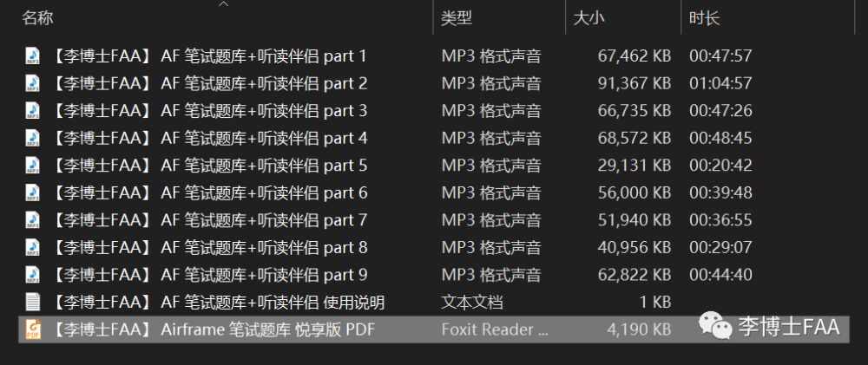
Task: Click the sort arrow above 名称 column
Action: coord(224,3)
